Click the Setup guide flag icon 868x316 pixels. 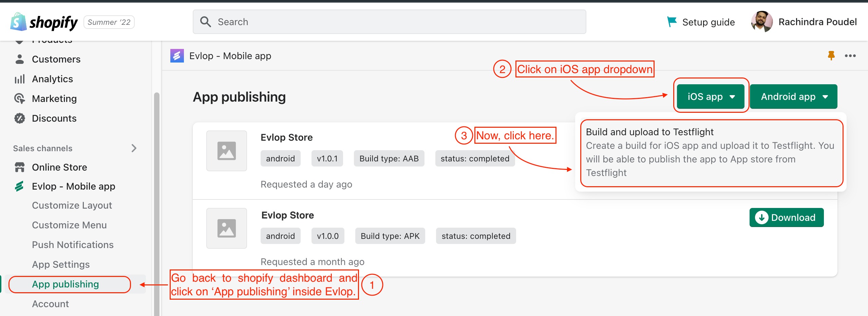point(672,22)
